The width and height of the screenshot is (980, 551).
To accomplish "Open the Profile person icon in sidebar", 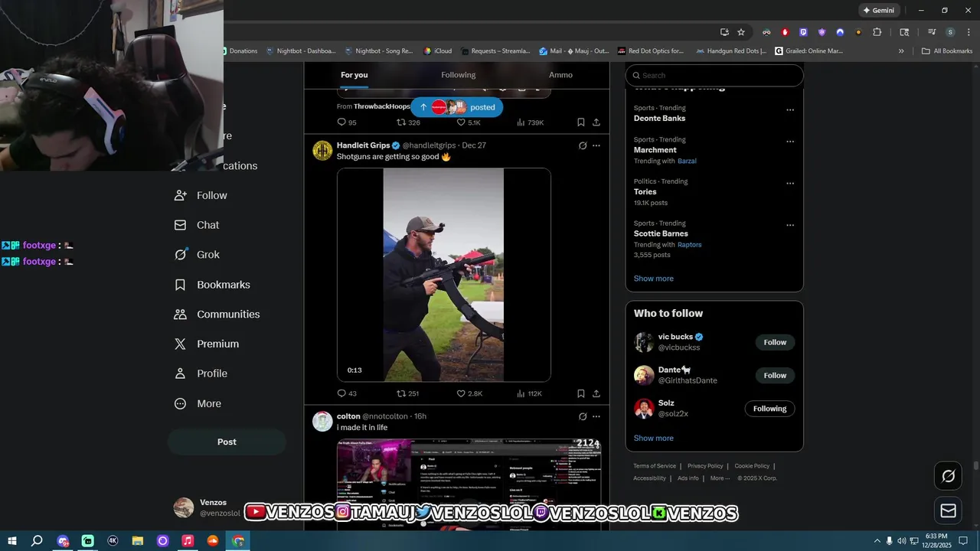I will 180,373.
